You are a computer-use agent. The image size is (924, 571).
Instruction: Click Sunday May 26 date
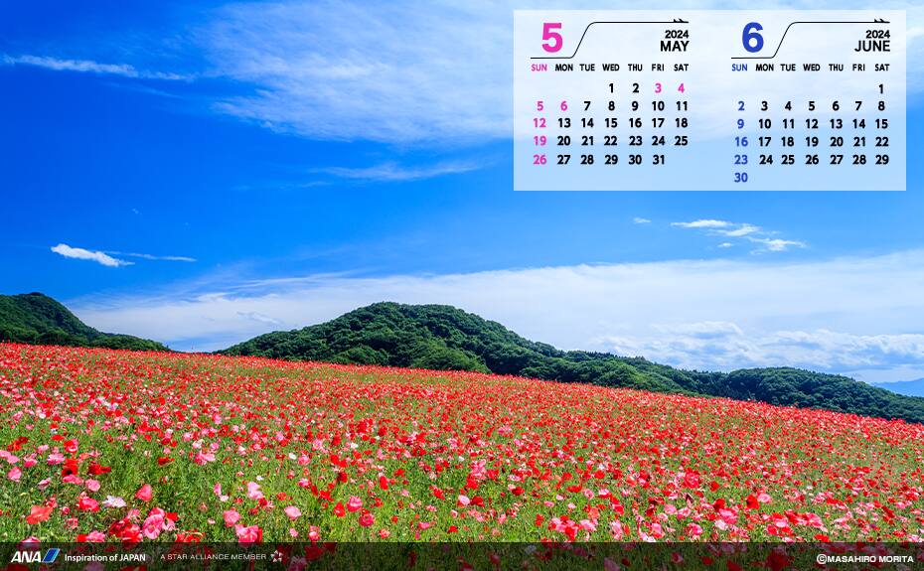click(539, 160)
